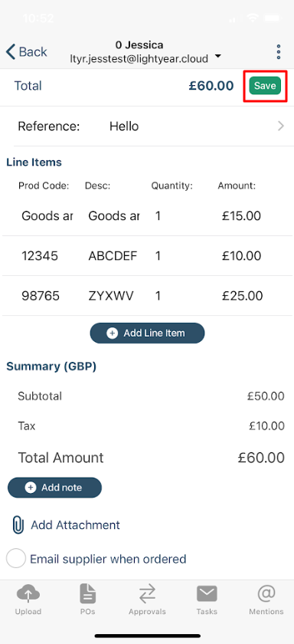This screenshot has width=294, height=644.
Task: Tap the Back chevron arrow
Action: pyautogui.click(x=11, y=52)
